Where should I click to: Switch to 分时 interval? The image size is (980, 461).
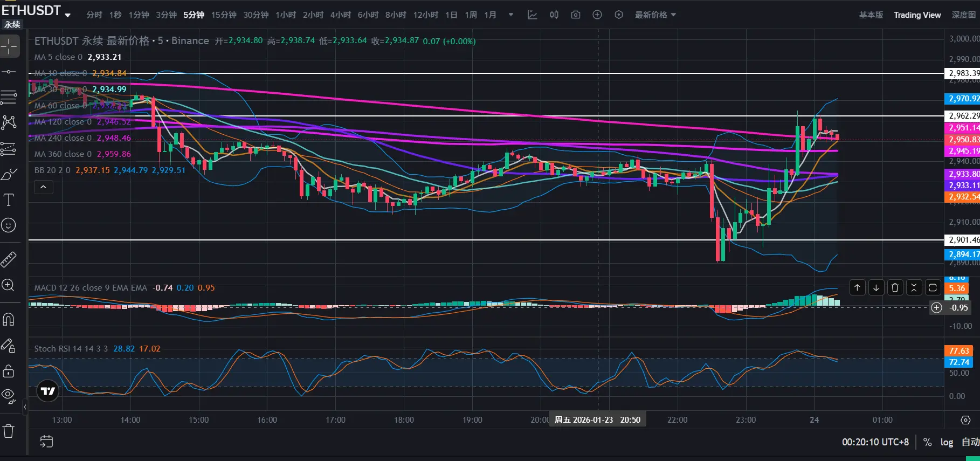(94, 15)
